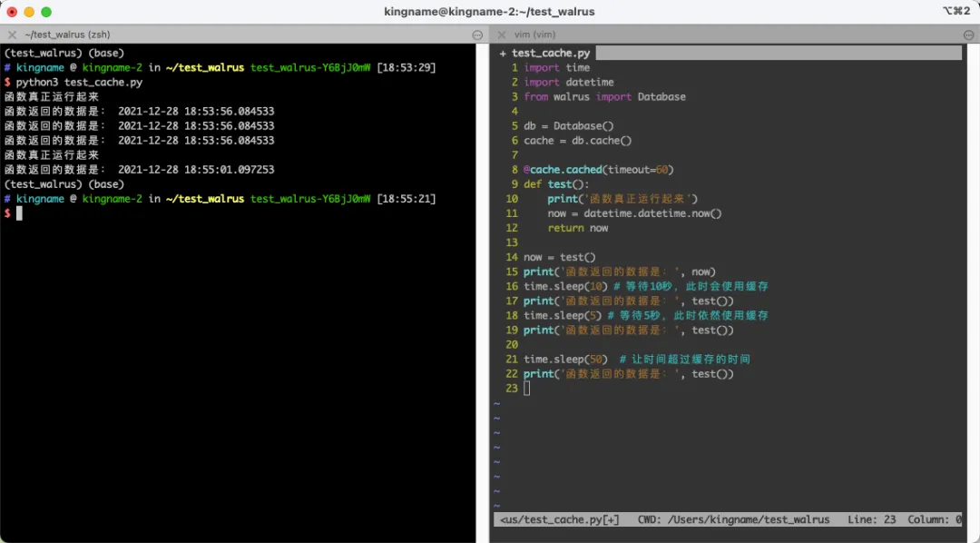Place cursor on line 8 @cache.cached decorator

tap(599, 170)
